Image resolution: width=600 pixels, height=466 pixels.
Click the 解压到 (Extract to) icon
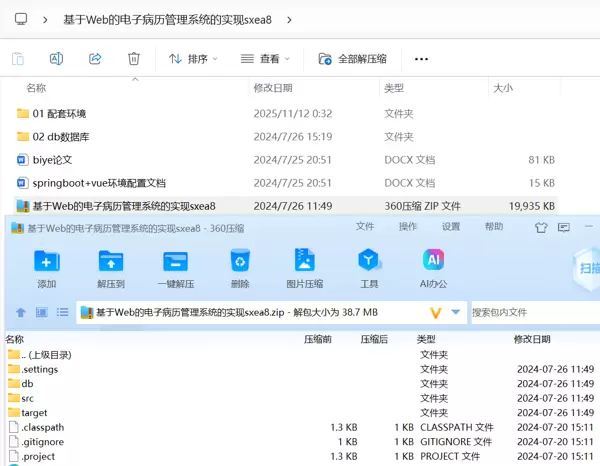click(x=111, y=262)
